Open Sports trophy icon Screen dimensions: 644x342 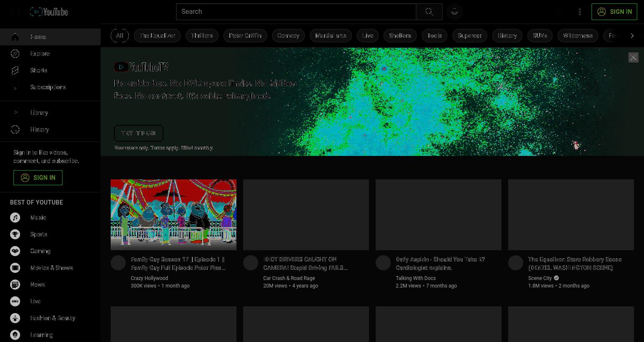click(x=15, y=234)
